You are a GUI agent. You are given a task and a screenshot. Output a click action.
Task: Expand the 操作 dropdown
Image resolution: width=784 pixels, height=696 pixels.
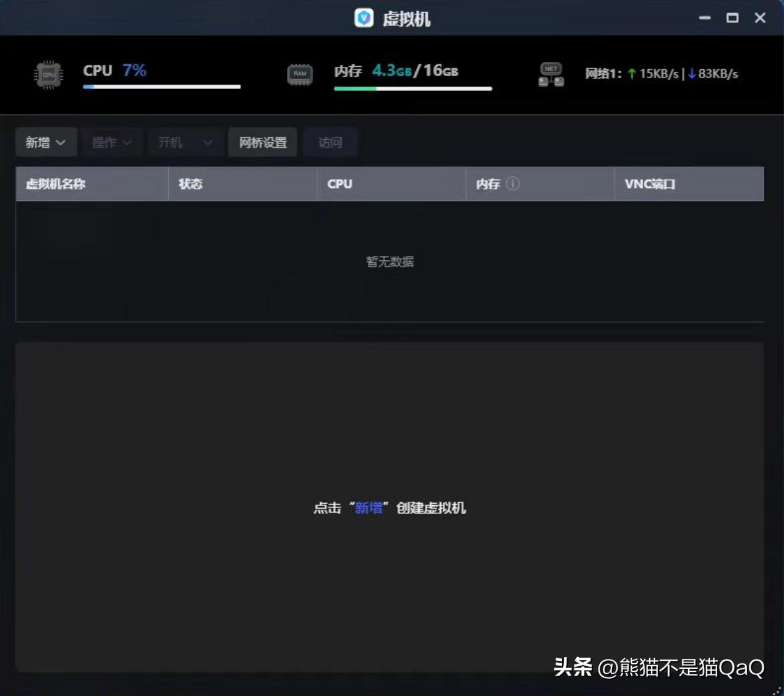[x=112, y=142]
